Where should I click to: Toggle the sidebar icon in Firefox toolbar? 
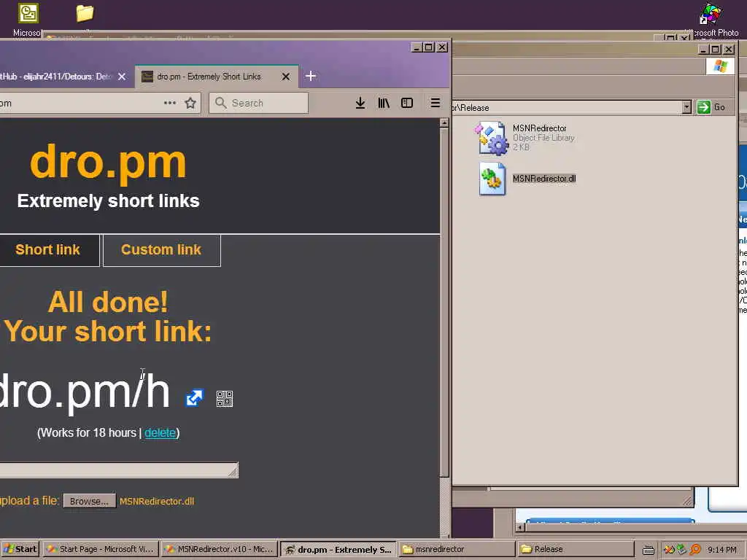click(407, 103)
